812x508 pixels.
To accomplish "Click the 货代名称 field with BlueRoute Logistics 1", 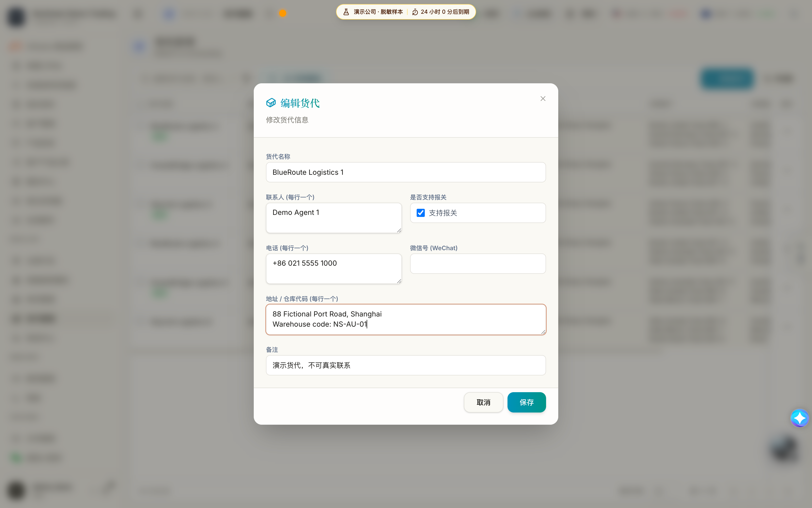I will [x=406, y=172].
